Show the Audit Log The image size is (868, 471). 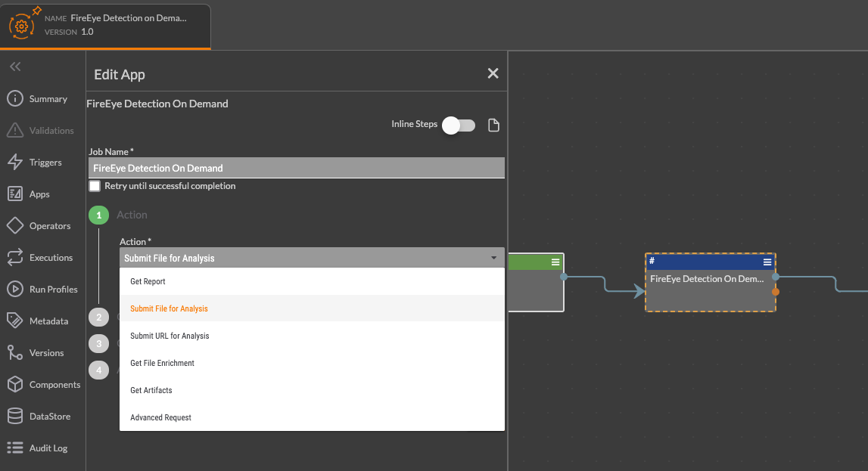point(37,448)
